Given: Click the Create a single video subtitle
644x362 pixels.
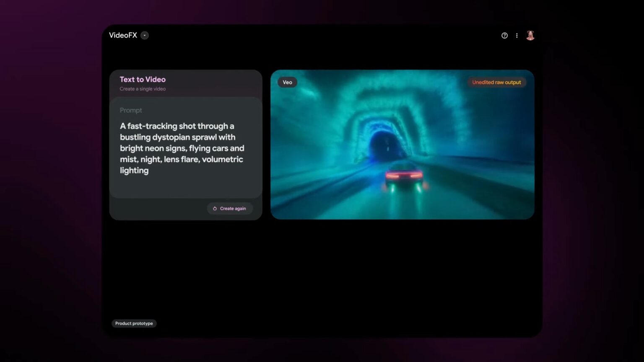Looking at the screenshot, I should coord(143,89).
